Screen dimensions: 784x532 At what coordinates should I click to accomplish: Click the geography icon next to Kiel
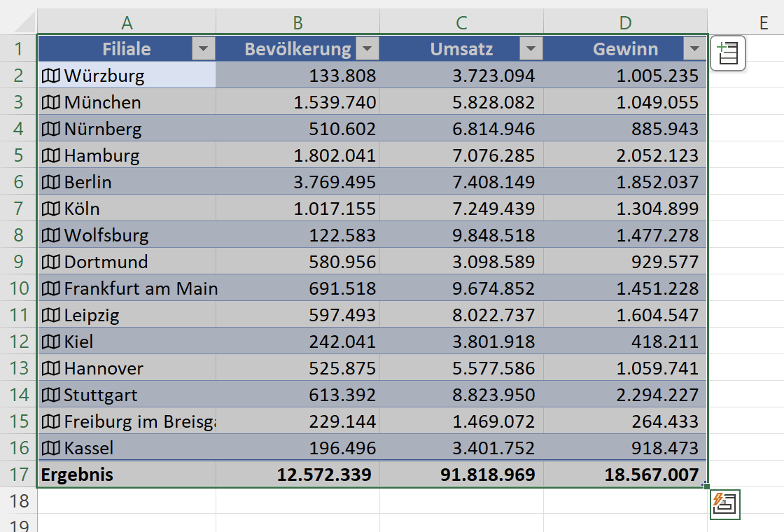click(50, 342)
